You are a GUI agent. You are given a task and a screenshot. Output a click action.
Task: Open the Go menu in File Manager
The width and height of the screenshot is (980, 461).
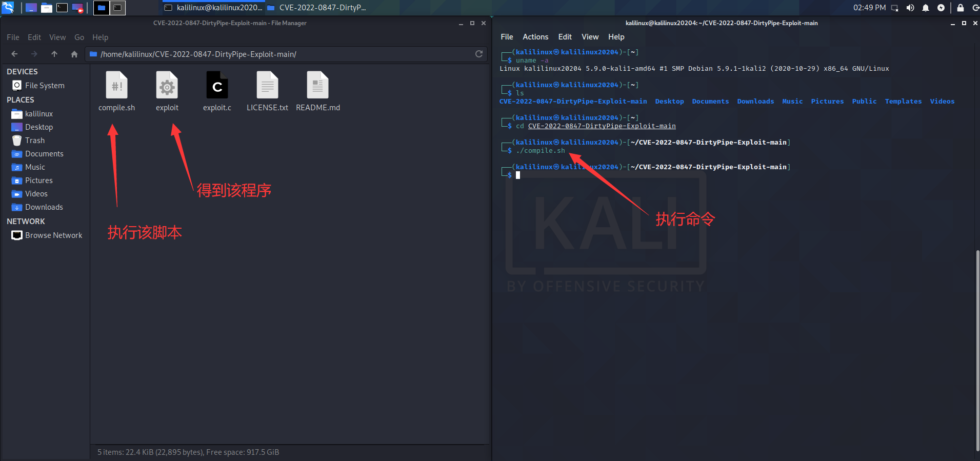click(x=79, y=37)
